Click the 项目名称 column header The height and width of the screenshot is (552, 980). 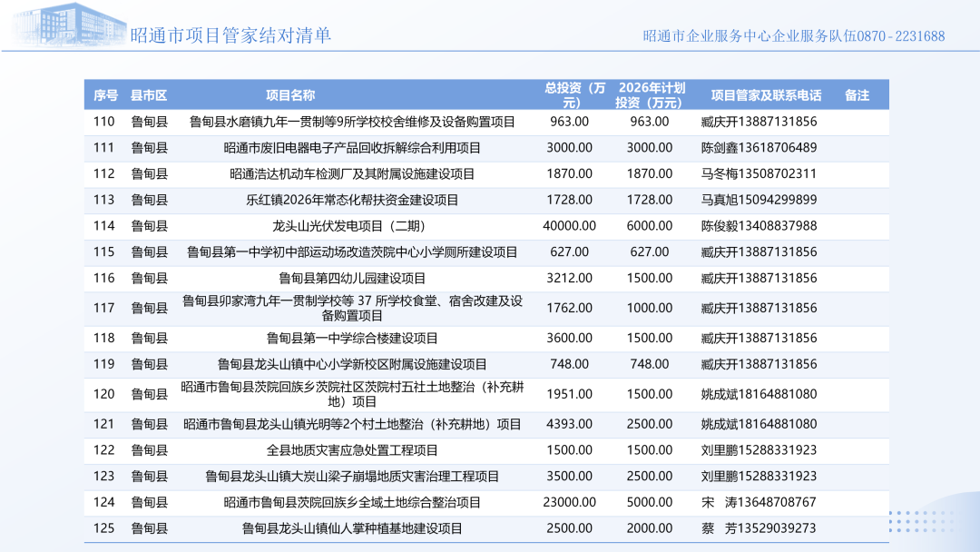click(290, 95)
